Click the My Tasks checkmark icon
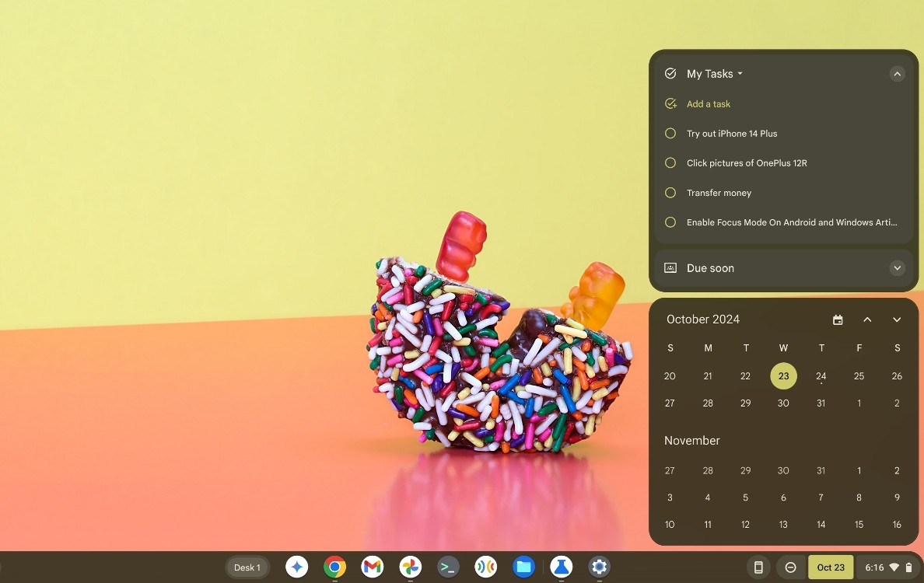 (670, 74)
